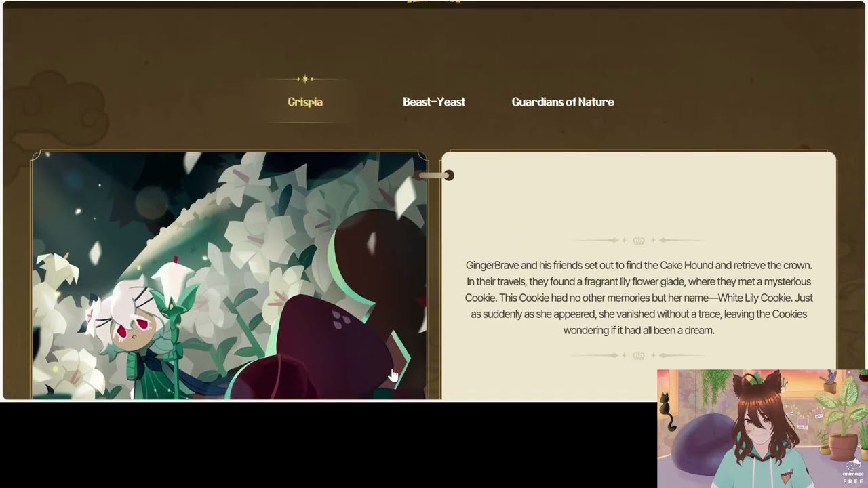Select the Crispia tab
The image size is (868, 488).
point(305,102)
